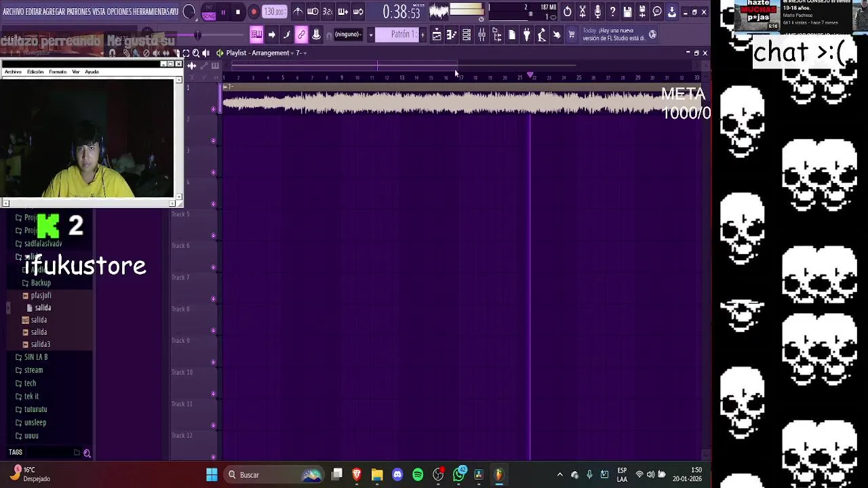This screenshot has width=868, height=488.
Task: Stop playback using the stop button
Action: point(238,12)
